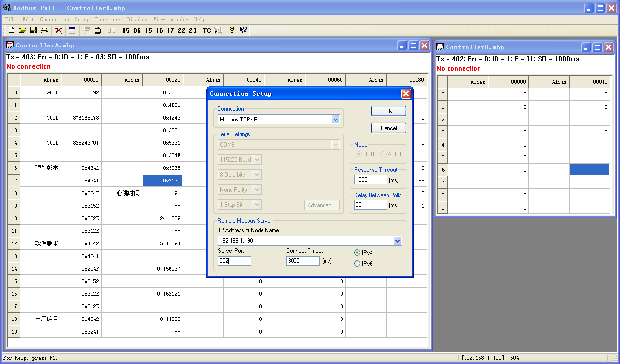Click function code 16 toolbar button

click(x=159, y=30)
